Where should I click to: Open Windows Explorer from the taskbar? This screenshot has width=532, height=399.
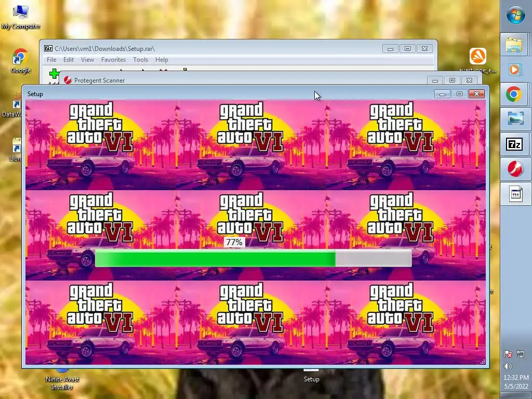[514, 44]
